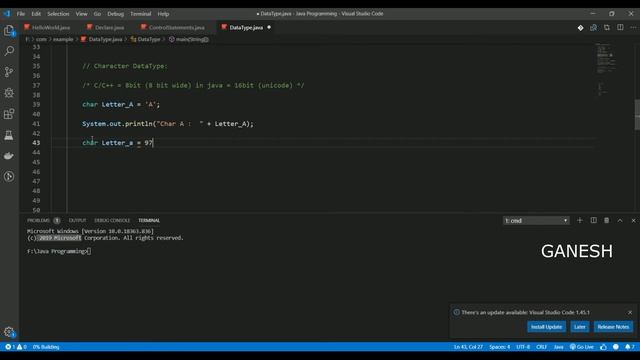Switch to OUTPUT panel tab
Viewport: 640px width, 360px height.
tap(78, 220)
